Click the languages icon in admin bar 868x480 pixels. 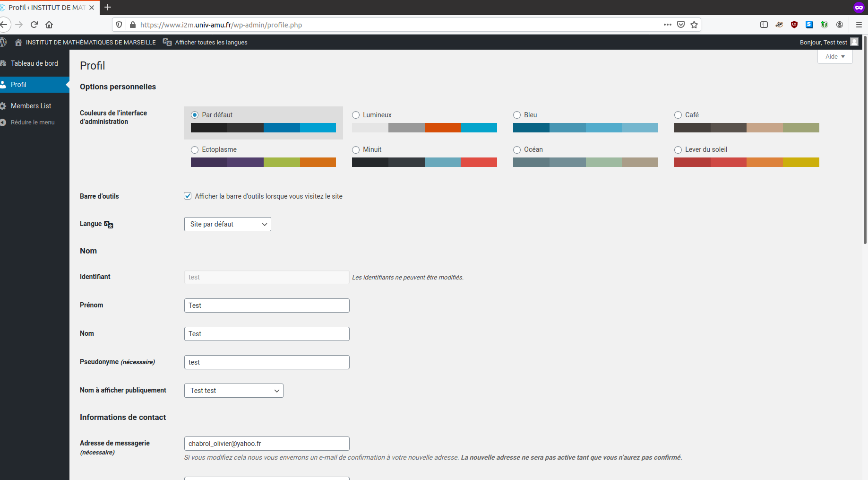pyautogui.click(x=167, y=42)
